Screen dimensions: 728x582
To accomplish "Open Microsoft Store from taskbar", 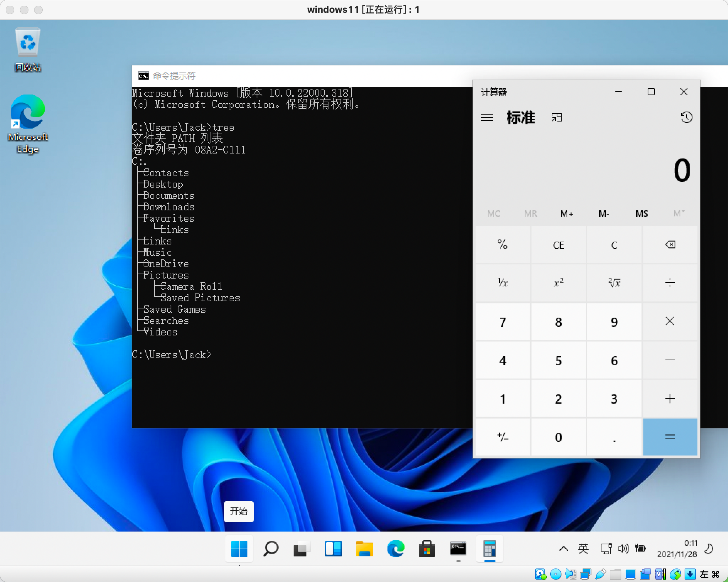I will 427,549.
